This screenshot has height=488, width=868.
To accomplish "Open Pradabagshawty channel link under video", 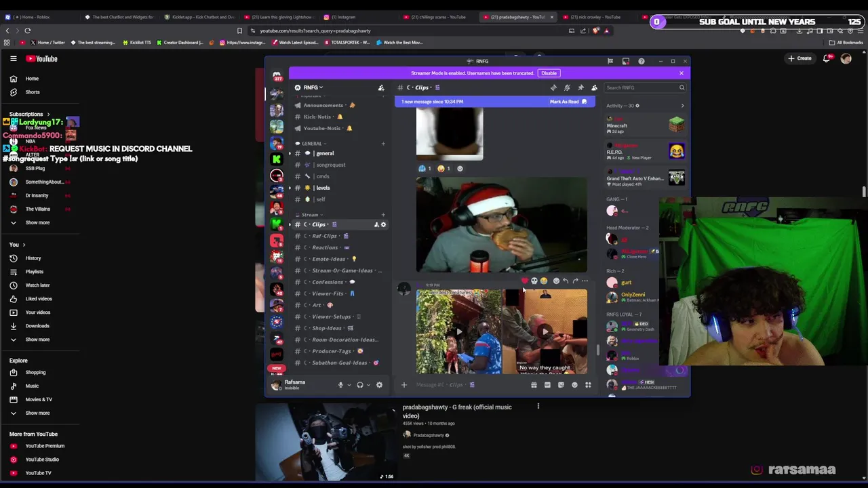I will [x=429, y=435].
